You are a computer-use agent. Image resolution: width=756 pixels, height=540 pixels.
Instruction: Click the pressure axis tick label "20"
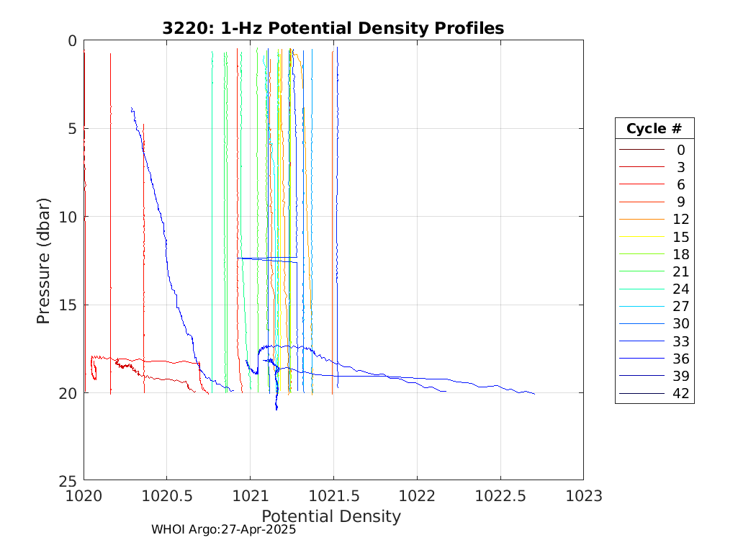tap(68, 393)
